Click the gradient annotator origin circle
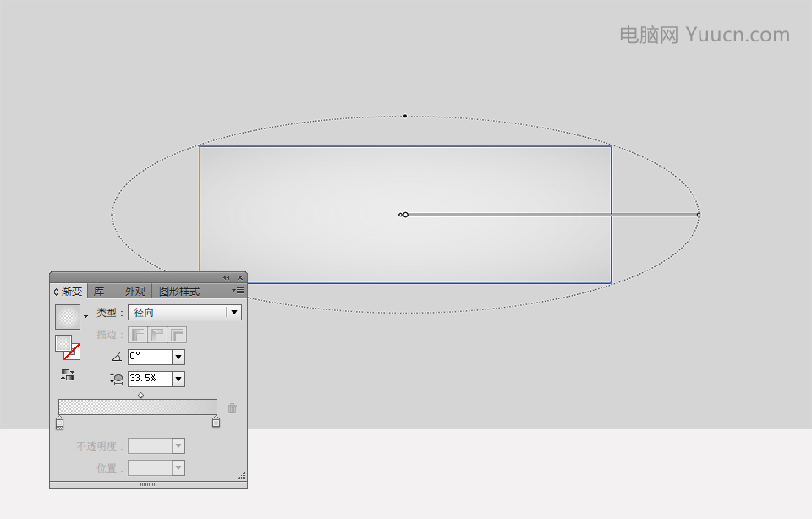The width and height of the screenshot is (812, 519). tap(405, 215)
